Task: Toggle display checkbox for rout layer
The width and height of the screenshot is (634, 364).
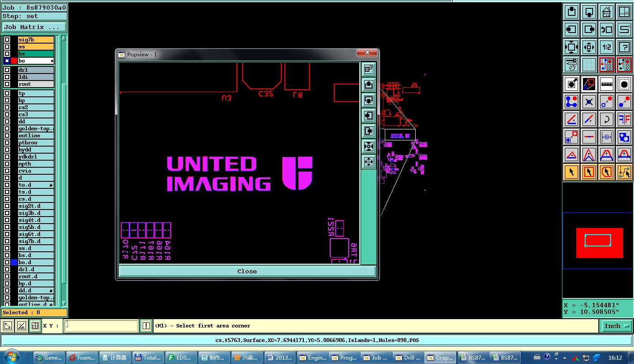Action: [x=7, y=84]
